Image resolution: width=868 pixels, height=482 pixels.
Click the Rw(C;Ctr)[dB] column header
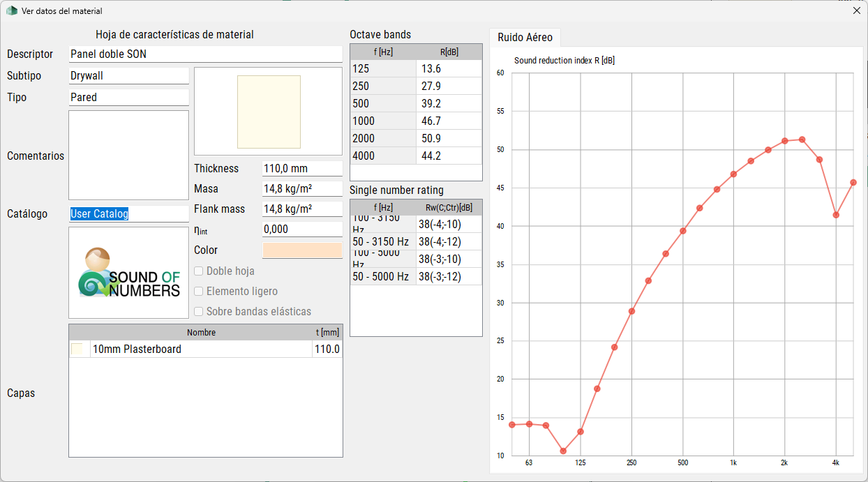coord(449,207)
